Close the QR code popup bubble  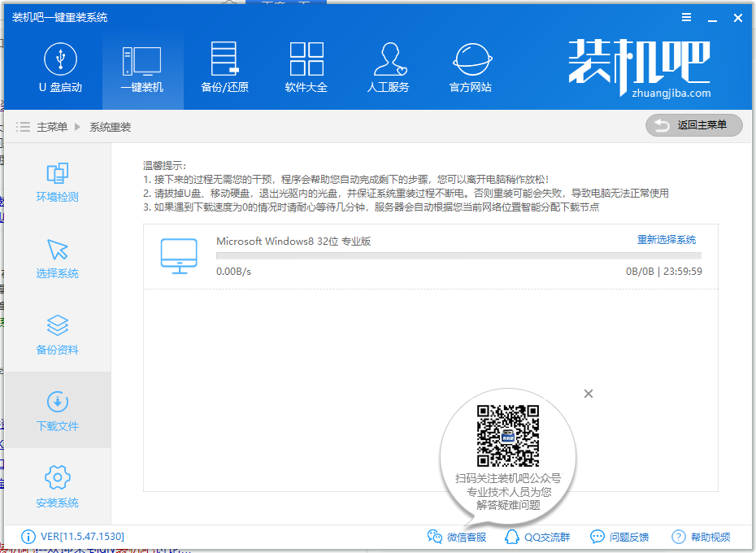pos(589,394)
